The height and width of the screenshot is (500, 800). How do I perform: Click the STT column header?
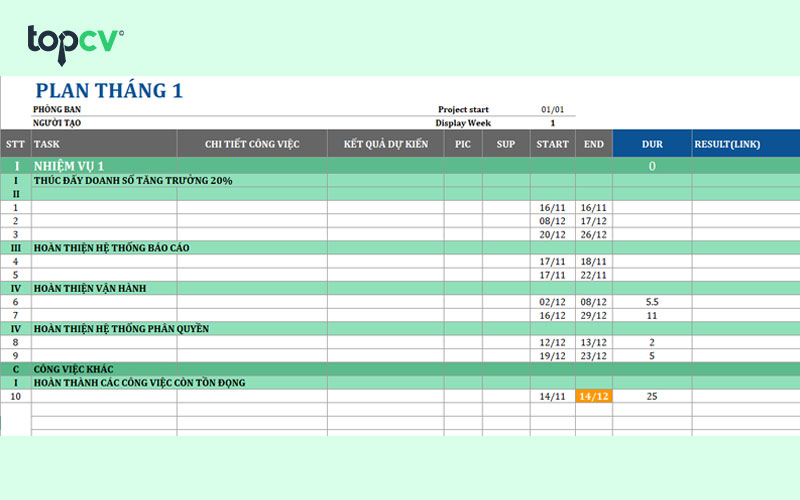tap(15, 144)
